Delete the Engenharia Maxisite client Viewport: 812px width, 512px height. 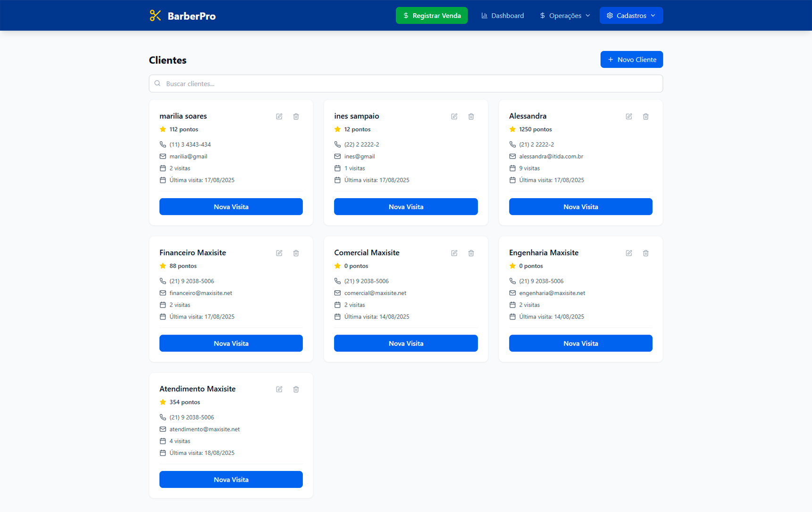[x=645, y=253]
